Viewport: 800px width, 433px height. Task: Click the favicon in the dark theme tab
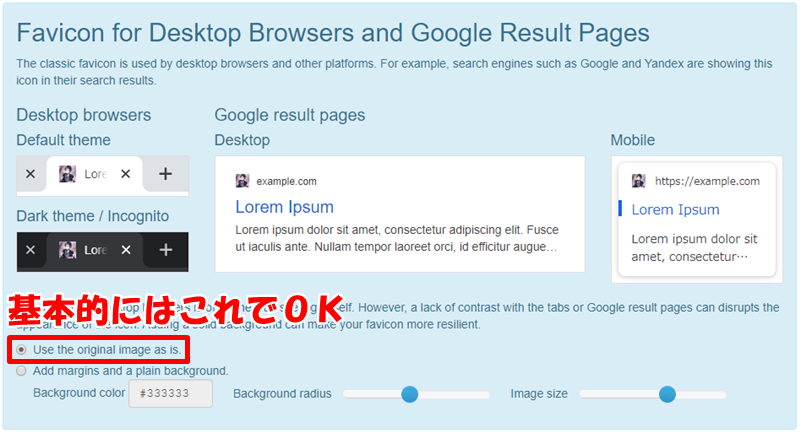point(67,250)
